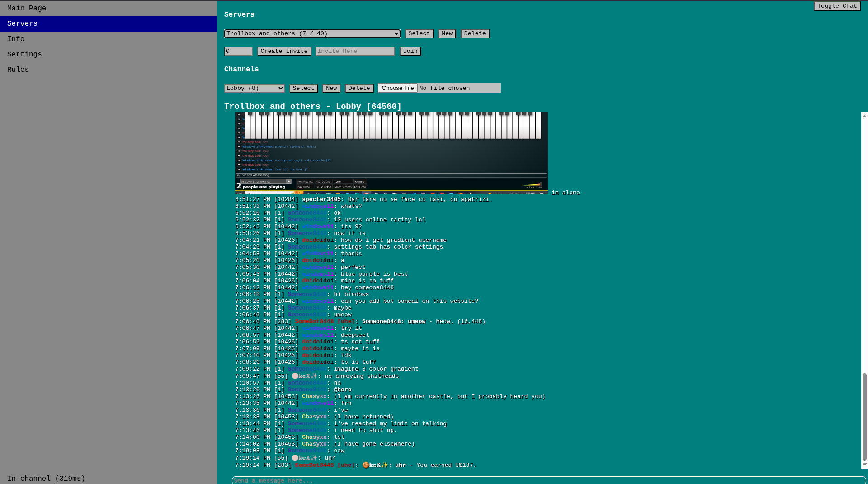
Task: Click MIDI In/Out in the piano screenshot
Action: [324, 182]
